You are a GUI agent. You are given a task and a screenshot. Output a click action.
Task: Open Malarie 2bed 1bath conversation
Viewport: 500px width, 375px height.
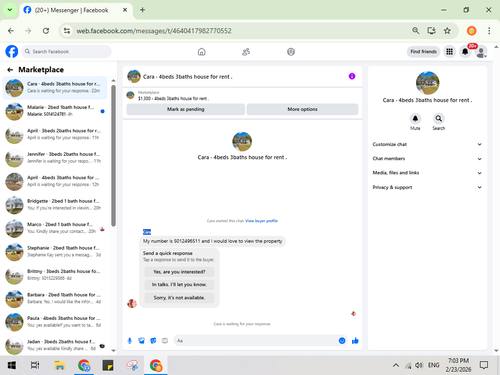[x=55, y=111]
